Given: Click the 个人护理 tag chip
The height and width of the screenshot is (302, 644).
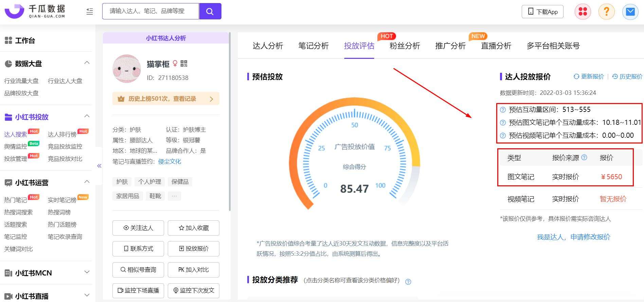Looking at the screenshot, I should click(149, 182).
